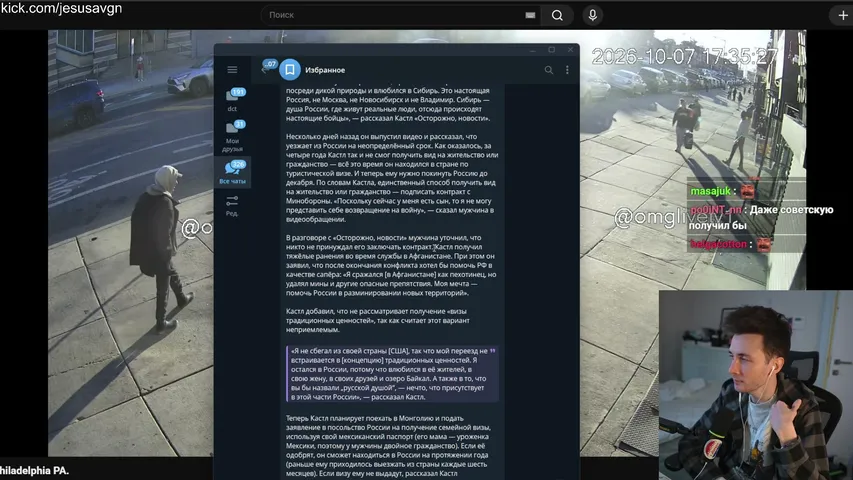Click the streamer webcam overlay
This screenshot has width=853, height=480.
pyautogui.click(x=756, y=385)
